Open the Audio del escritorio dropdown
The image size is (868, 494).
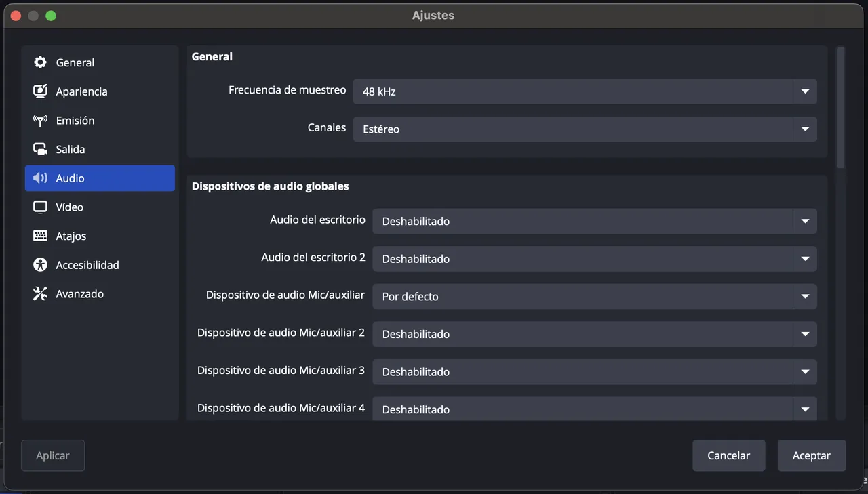click(595, 221)
